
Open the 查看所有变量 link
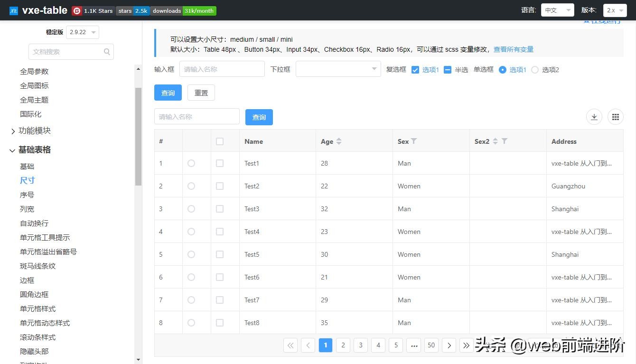(x=513, y=49)
